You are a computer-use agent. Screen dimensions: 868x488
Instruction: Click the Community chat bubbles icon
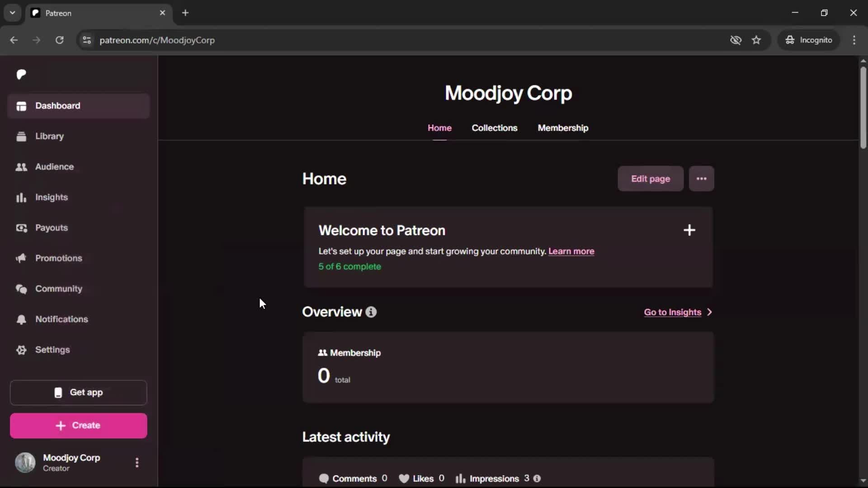click(x=21, y=289)
